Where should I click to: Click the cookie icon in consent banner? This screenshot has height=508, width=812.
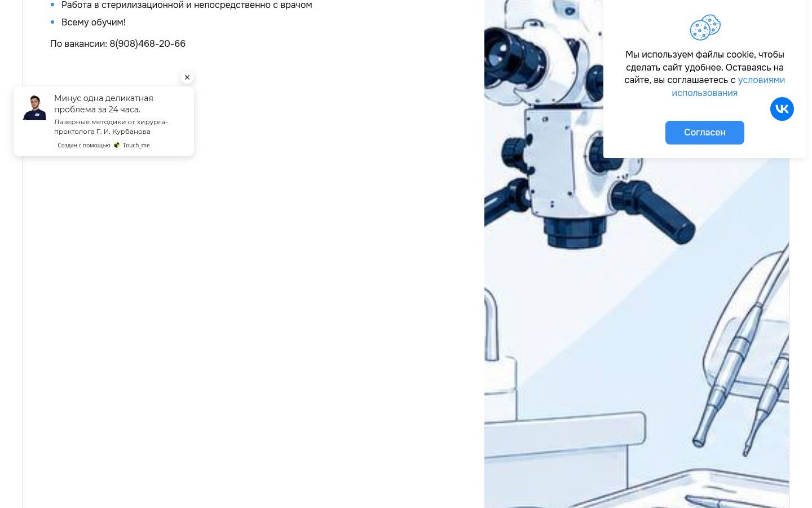[705, 27]
